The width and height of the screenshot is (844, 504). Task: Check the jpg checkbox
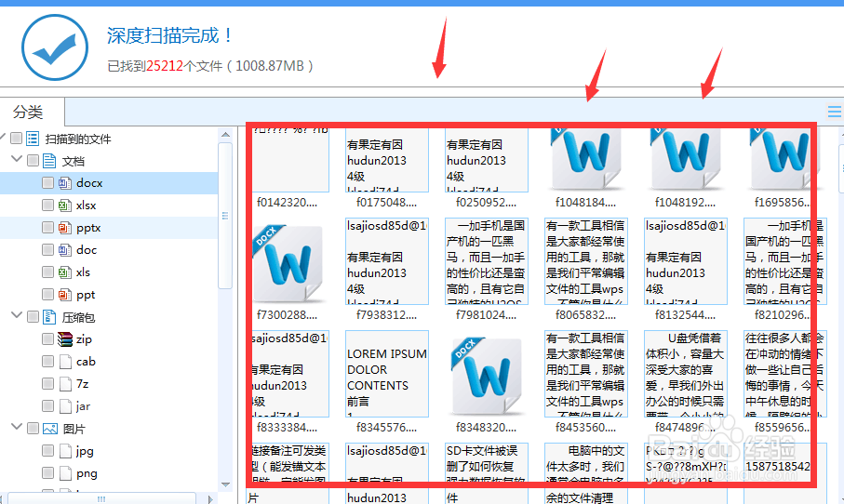point(47,451)
